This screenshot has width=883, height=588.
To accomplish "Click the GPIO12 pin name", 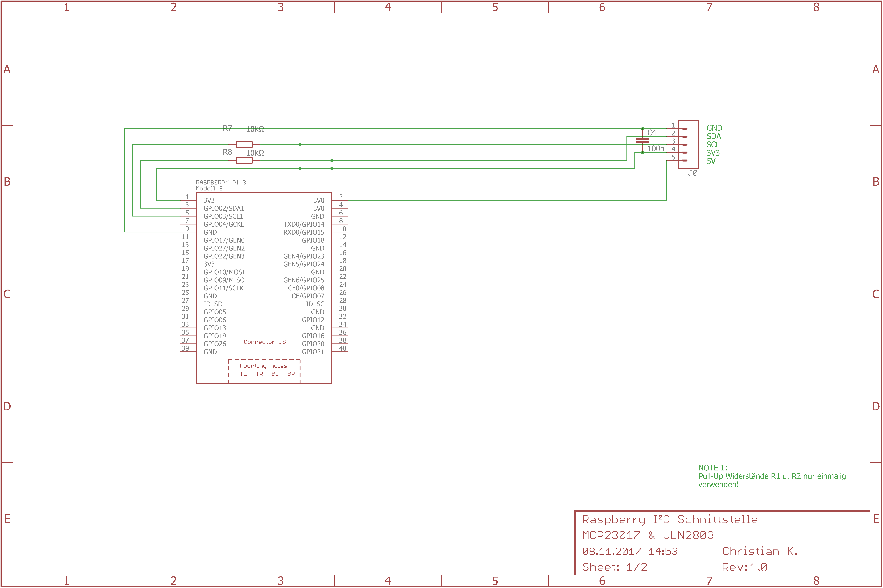I will (313, 320).
